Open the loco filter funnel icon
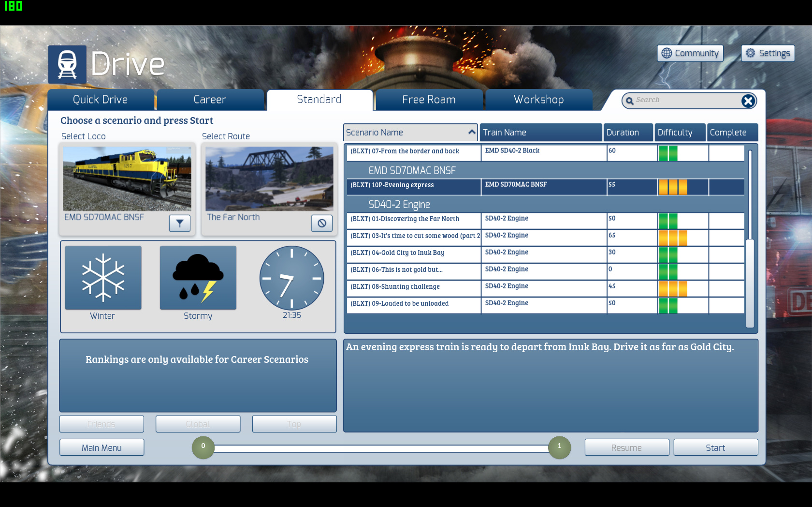Viewport: 812px width, 507px height. pyautogui.click(x=179, y=223)
